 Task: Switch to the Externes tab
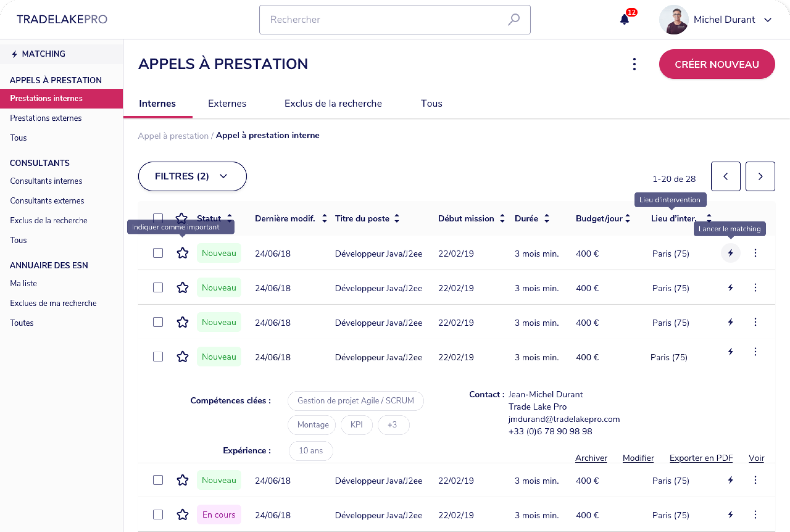[x=227, y=104]
